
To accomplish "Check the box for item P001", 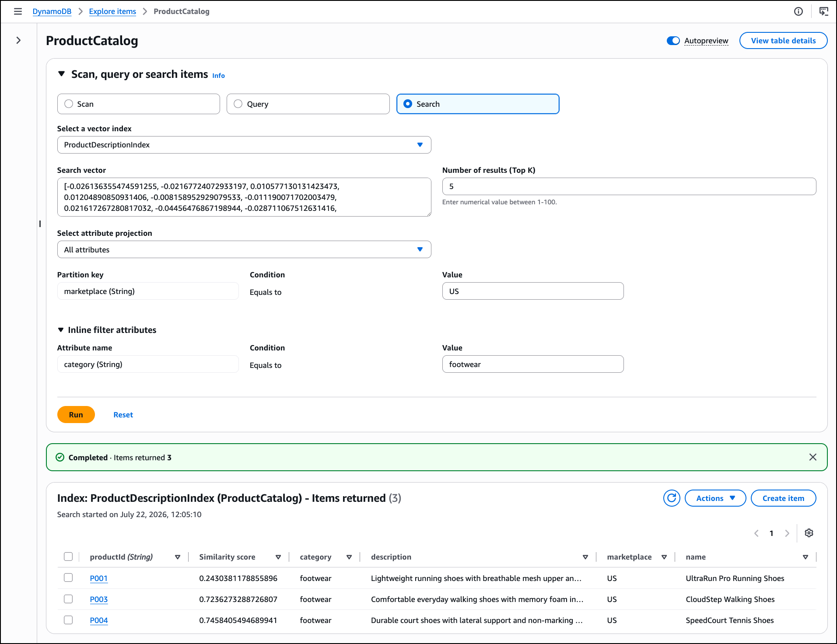I will 68,577.
